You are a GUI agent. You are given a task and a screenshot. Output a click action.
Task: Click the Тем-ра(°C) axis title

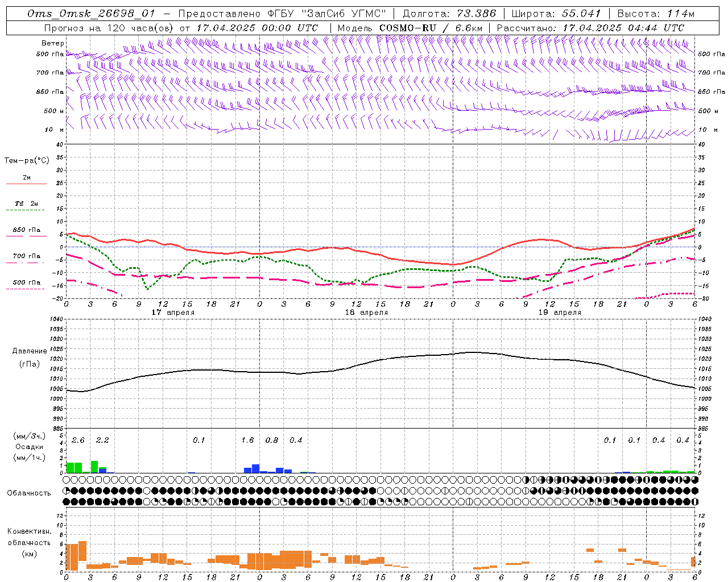[27, 161]
